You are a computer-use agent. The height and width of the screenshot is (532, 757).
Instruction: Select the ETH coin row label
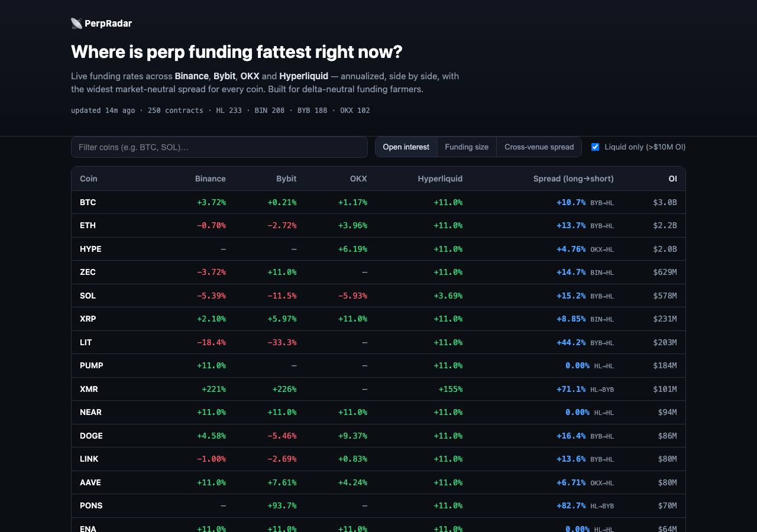click(x=88, y=225)
